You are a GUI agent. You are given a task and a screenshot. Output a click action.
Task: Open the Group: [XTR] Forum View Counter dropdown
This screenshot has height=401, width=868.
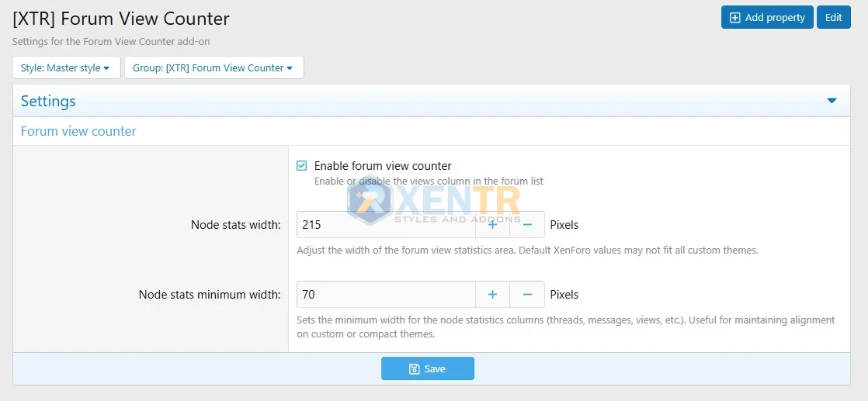pyautogui.click(x=214, y=68)
